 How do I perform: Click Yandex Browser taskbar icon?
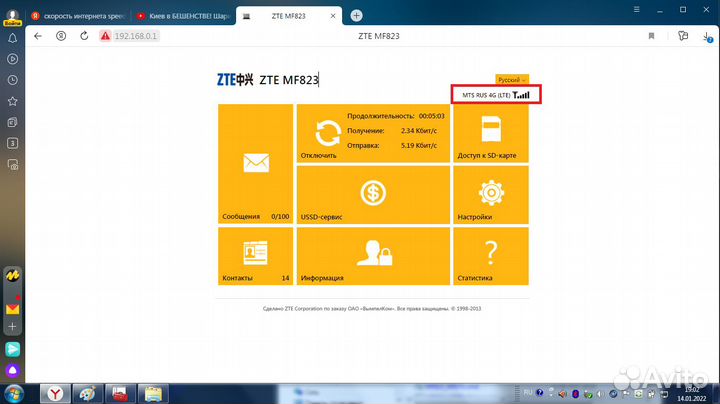click(55, 394)
